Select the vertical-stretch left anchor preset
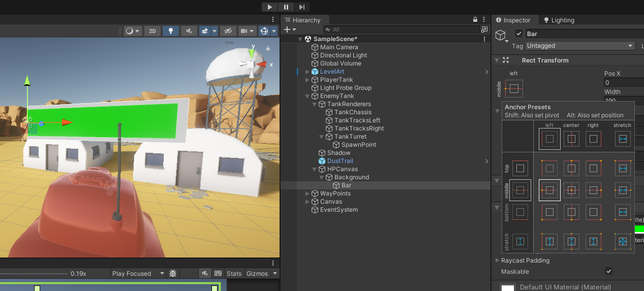This screenshot has height=291, width=644. coord(549,242)
